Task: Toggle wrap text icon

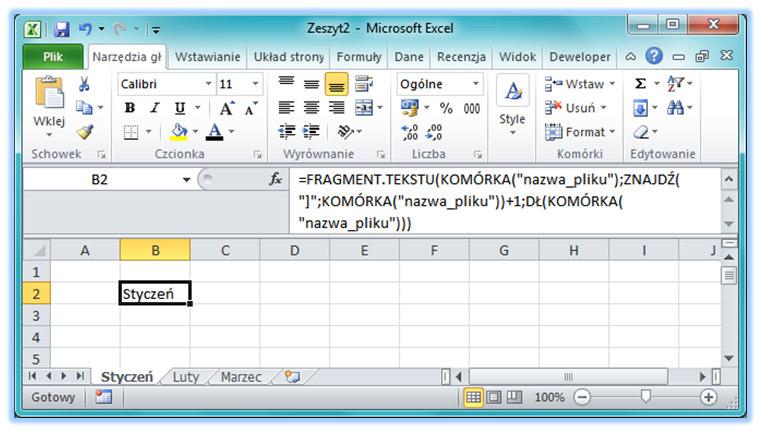Action: click(364, 83)
